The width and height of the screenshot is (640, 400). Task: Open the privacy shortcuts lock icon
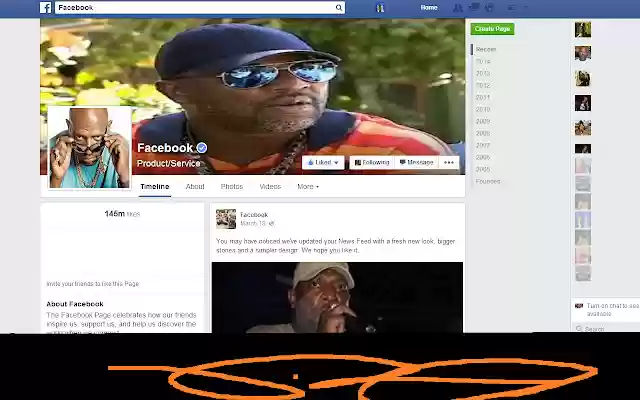click(512, 7)
